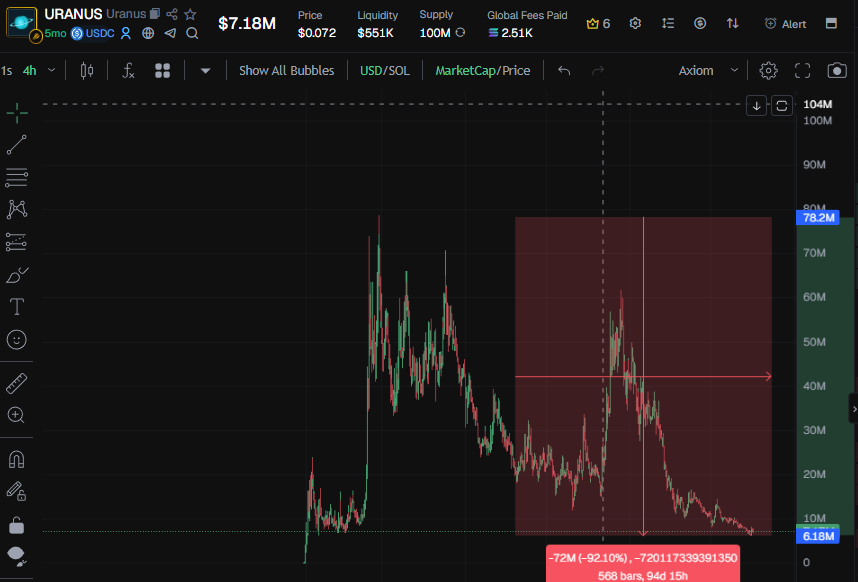Click the sort list icon in header
Viewport: 858px width, 582px height.
pos(668,23)
